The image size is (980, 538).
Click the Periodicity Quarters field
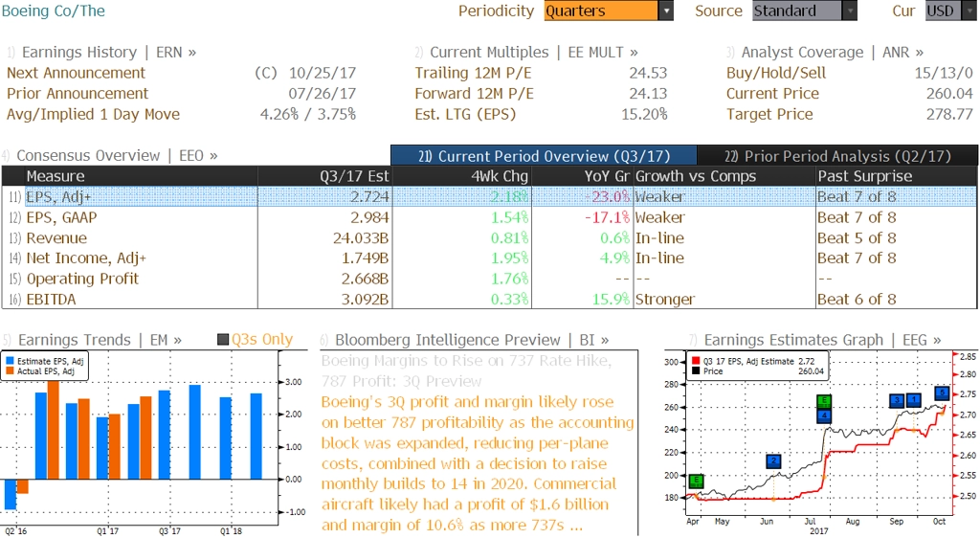click(601, 11)
